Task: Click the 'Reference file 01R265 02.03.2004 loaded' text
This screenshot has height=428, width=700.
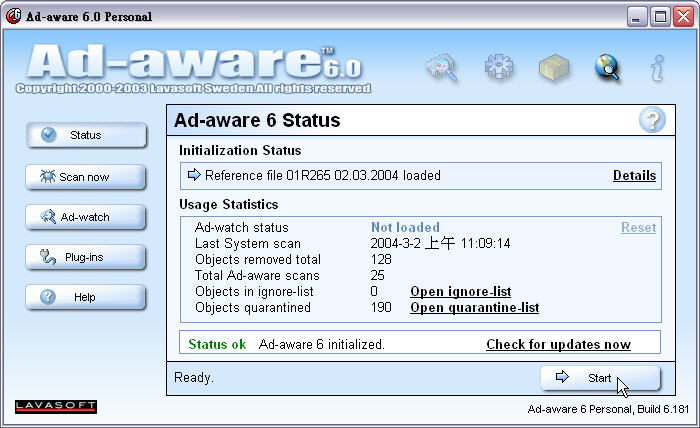Action: coord(323,175)
